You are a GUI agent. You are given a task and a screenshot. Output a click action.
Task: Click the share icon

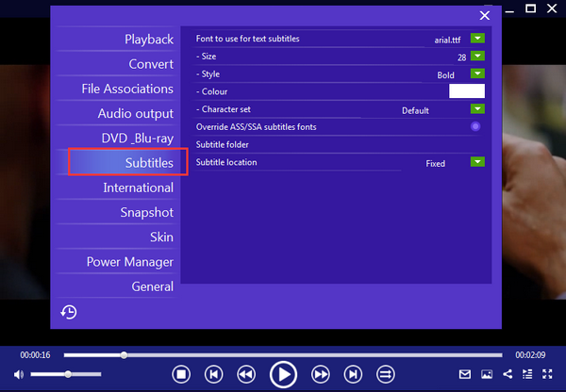point(507,374)
